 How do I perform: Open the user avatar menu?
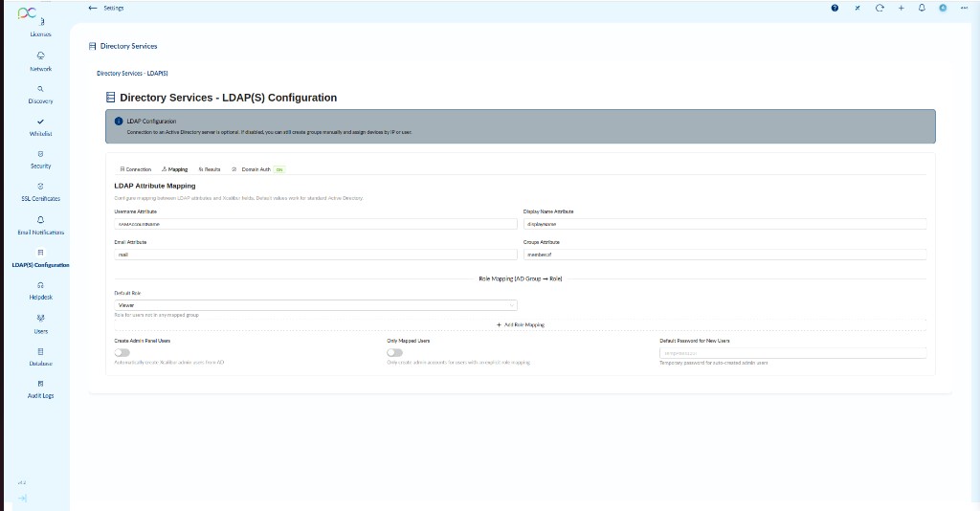[943, 8]
